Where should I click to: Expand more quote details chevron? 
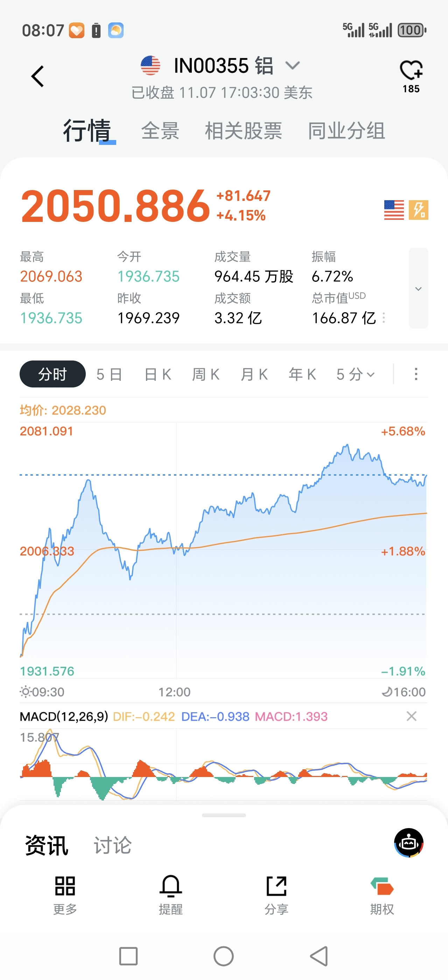418,288
